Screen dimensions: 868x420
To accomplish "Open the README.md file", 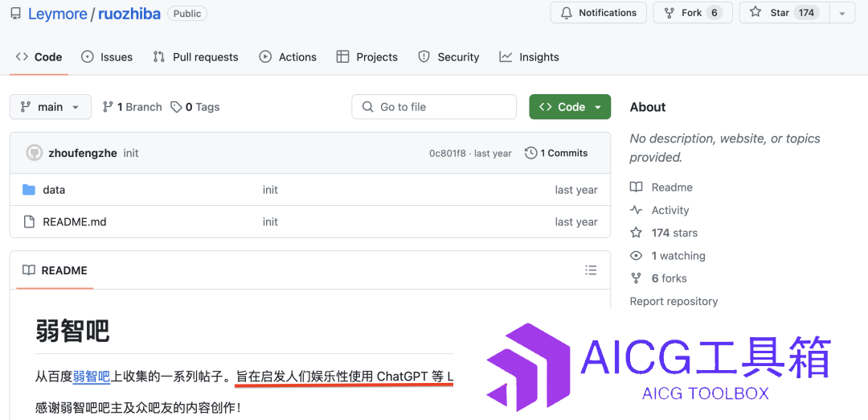I will pyautogui.click(x=74, y=222).
